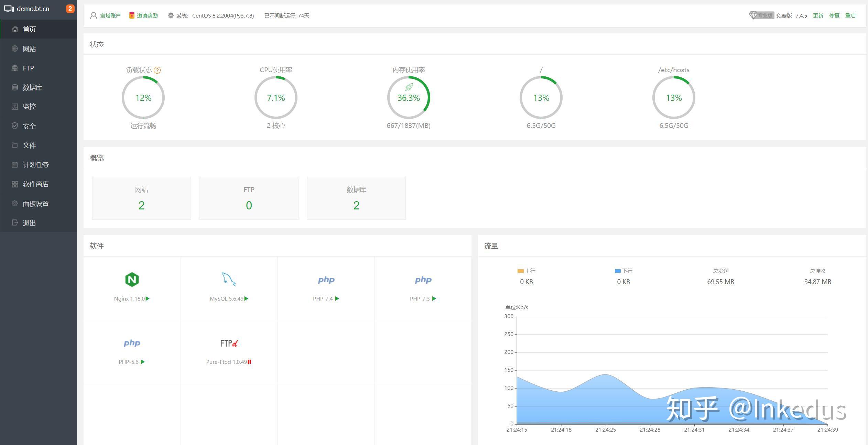Click the Nginx hexagon logo
868x445 pixels.
[132, 280]
